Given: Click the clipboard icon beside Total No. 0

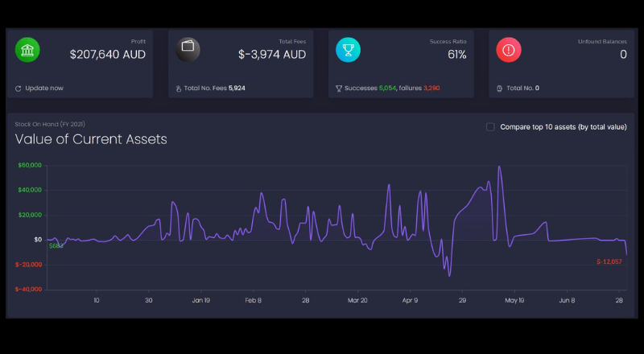Looking at the screenshot, I should tap(499, 88).
